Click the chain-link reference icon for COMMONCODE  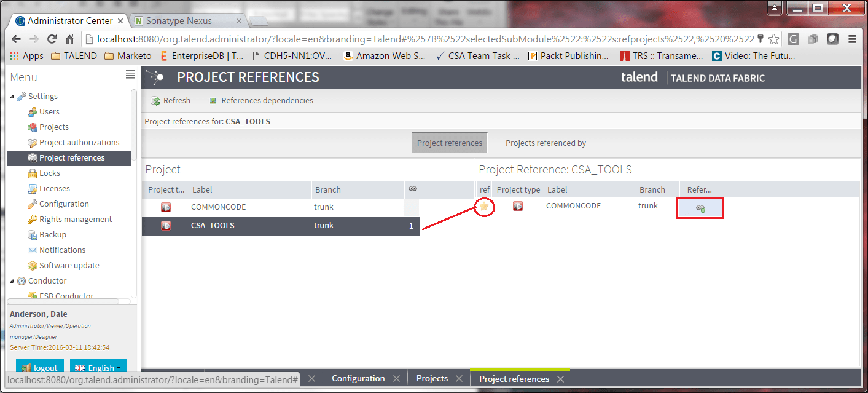tap(700, 208)
